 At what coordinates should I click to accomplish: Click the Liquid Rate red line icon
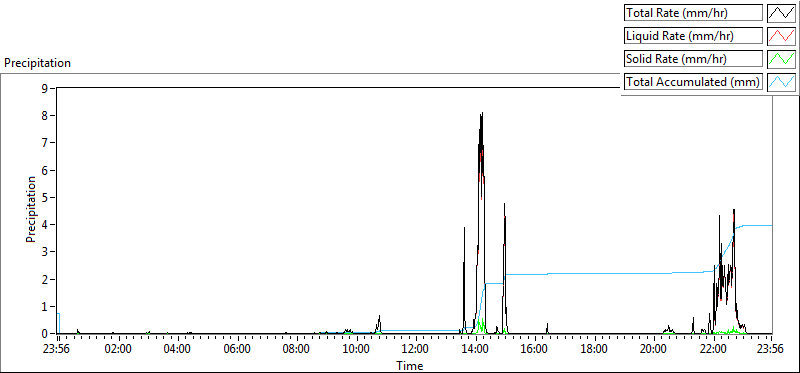coord(781,36)
